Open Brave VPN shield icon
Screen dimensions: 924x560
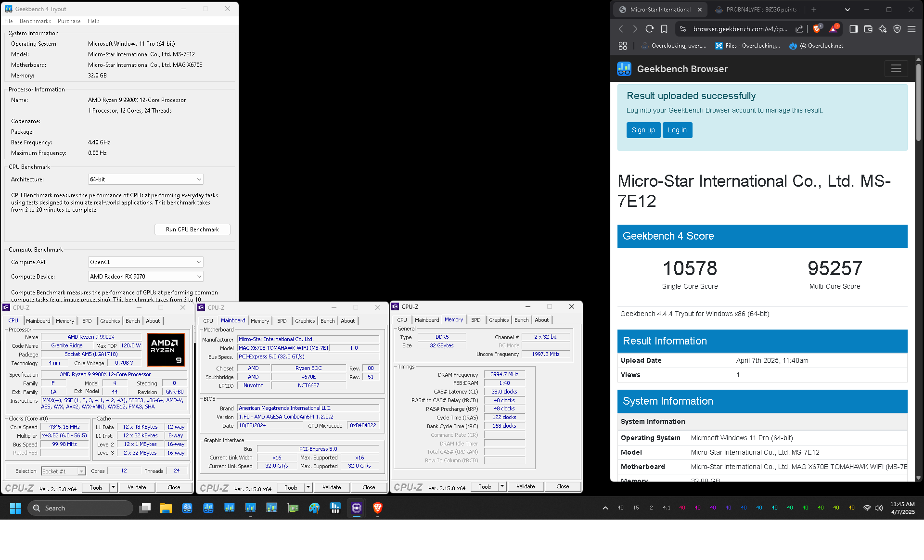[x=897, y=29]
